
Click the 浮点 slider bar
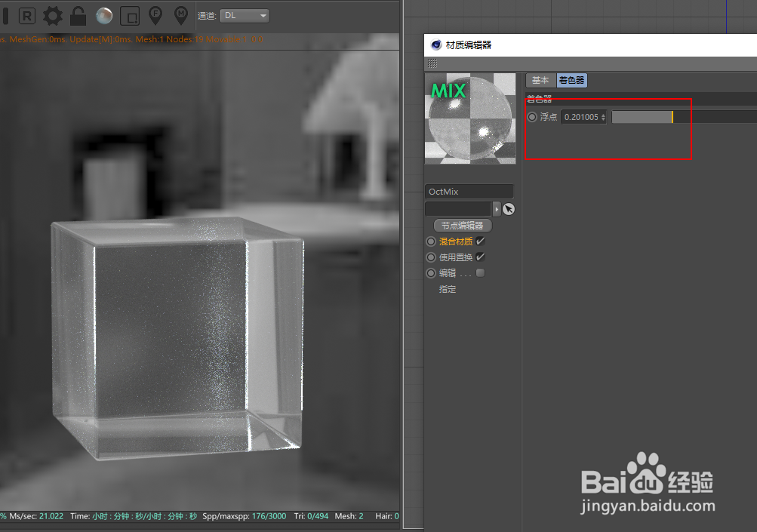pyautogui.click(x=684, y=117)
